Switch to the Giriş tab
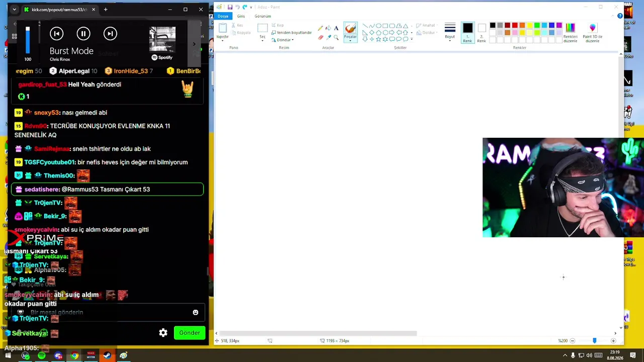 pos(241,16)
